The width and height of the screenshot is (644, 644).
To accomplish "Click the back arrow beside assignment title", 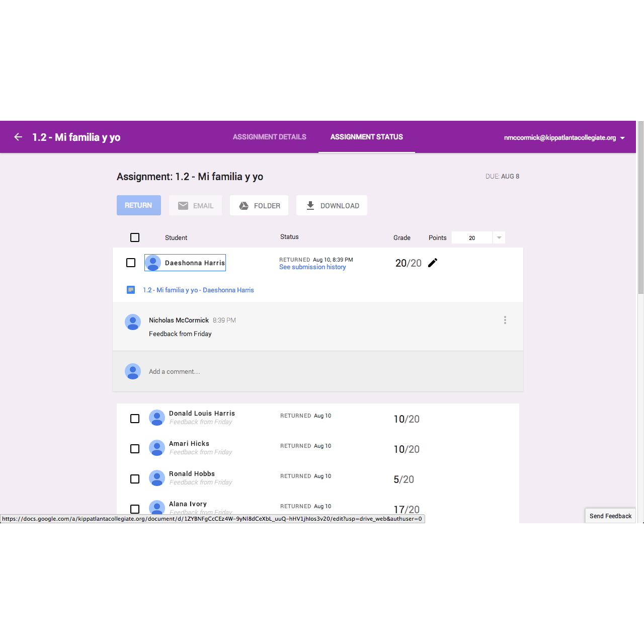I will click(19, 137).
